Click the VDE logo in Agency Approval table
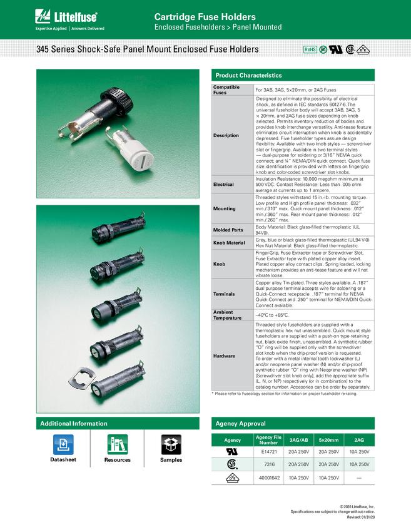This screenshot has height=532, width=411. [x=232, y=478]
